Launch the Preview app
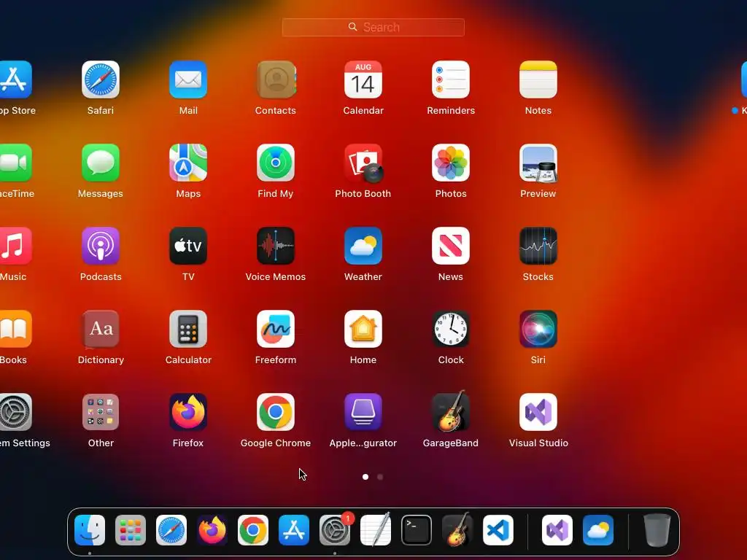747x560 pixels. click(x=538, y=163)
